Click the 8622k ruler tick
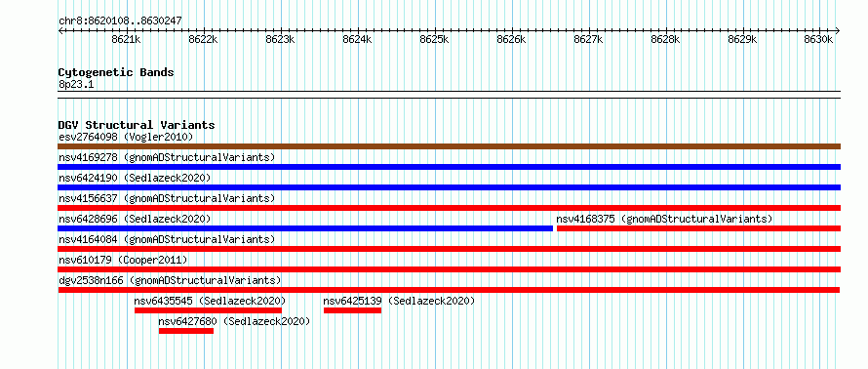This screenshot has height=369, width=868. pyautogui.click(x=203, y=39)
